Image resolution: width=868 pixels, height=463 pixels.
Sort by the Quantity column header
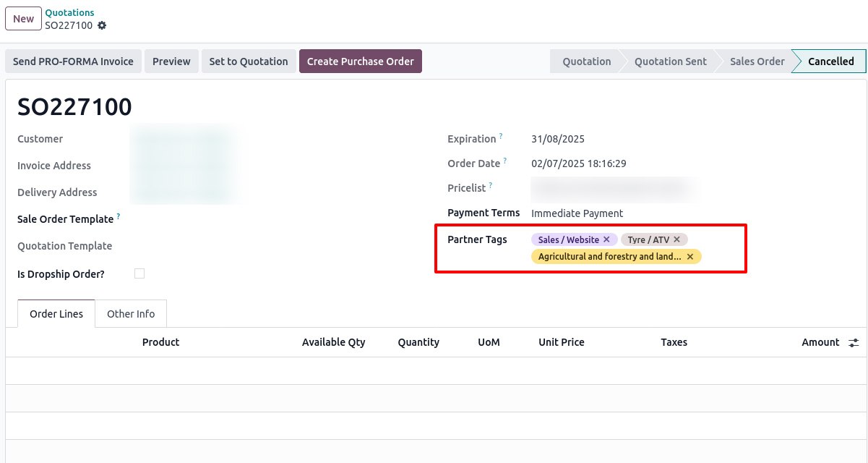(x=418, y=342)
